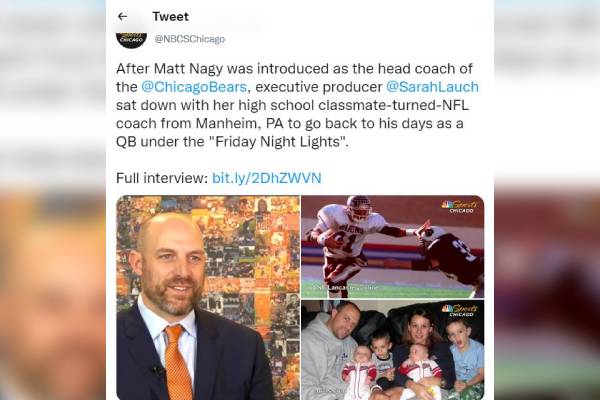
Task: Click the "Full interview:" label
Action: pos(161,178)
